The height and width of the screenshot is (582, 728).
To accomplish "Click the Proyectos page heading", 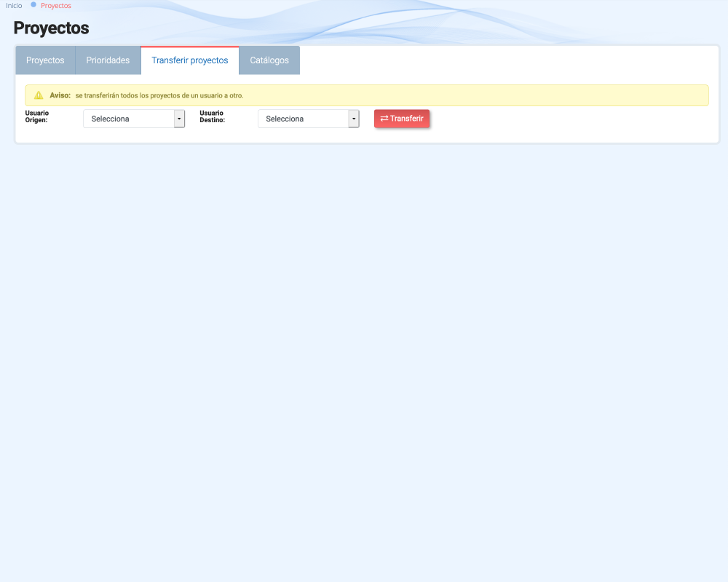I will point(51,28).
